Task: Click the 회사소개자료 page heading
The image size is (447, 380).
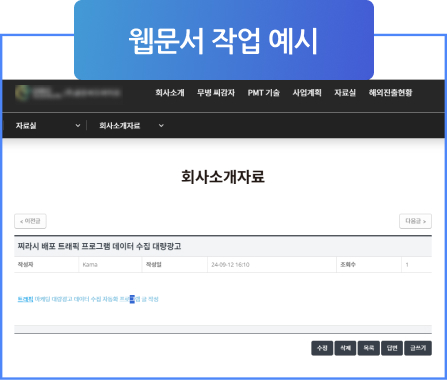Action: pyautogui.click(x=223, y=177)
